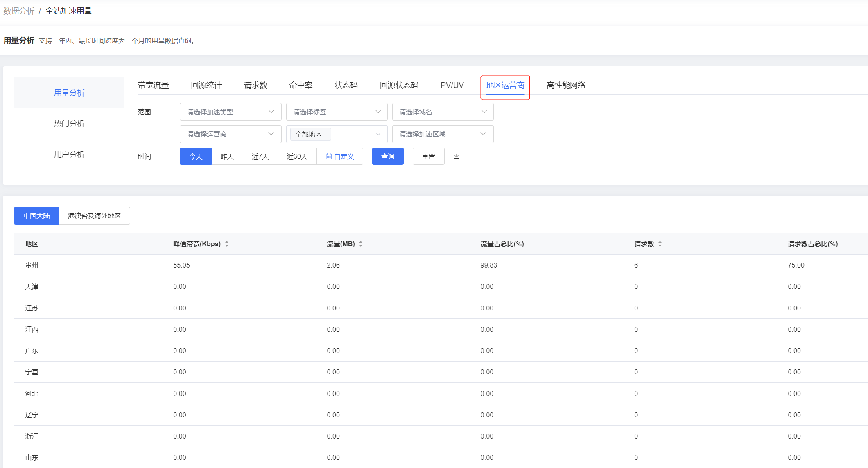The width and height of the screenshot is (868, 468).
Task: Click the 重置 button
Action: tap(429, 156)
